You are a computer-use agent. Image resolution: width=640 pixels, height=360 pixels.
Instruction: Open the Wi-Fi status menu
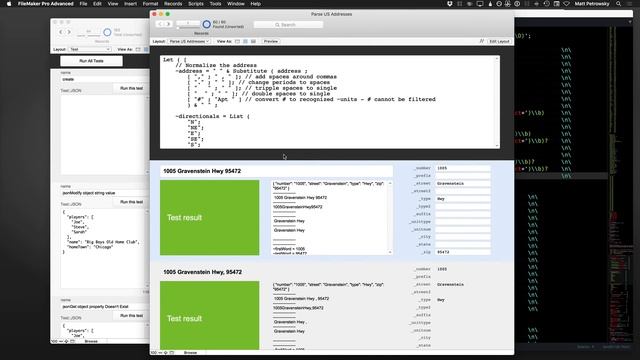566,4
